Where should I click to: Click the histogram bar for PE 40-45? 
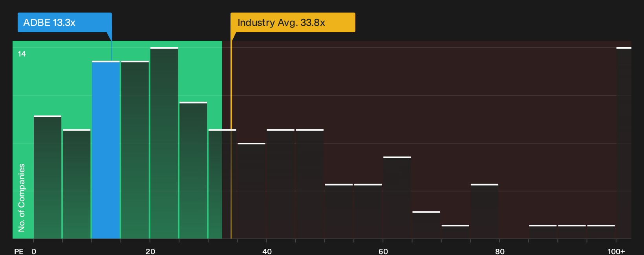pos(281,184)
